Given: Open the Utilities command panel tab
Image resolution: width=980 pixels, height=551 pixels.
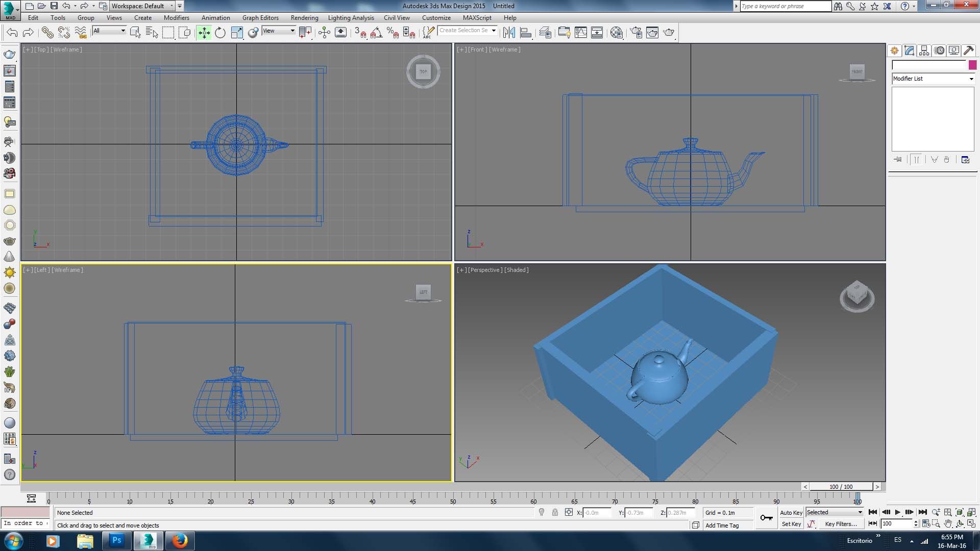Looking at the screenshot, I should (968, 51).
